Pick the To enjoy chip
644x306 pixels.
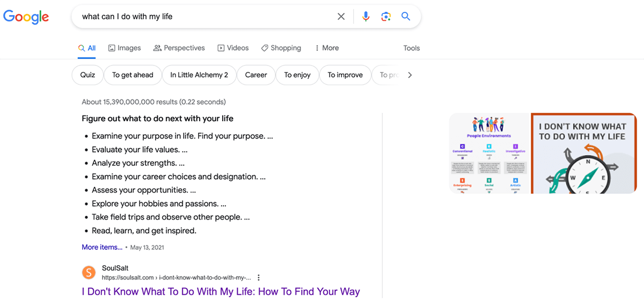297,75
